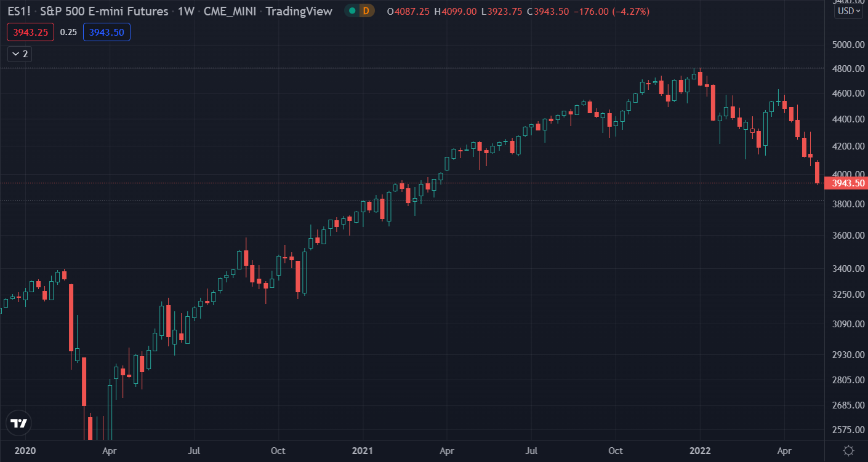Click the 1W interval label in title
The height and width of the screenshot is (462, 868).
point(186,11)
